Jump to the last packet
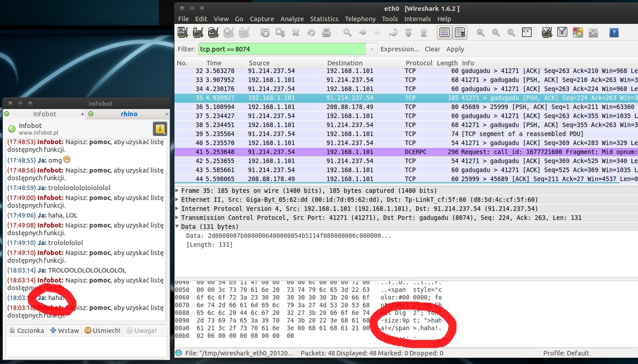 pos(424,32)
